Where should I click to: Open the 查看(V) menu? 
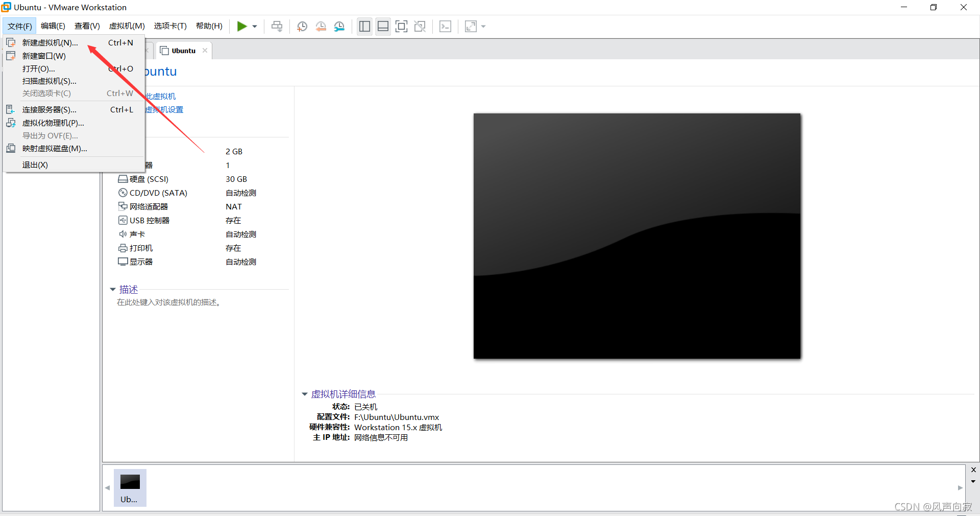coord(87,26)
